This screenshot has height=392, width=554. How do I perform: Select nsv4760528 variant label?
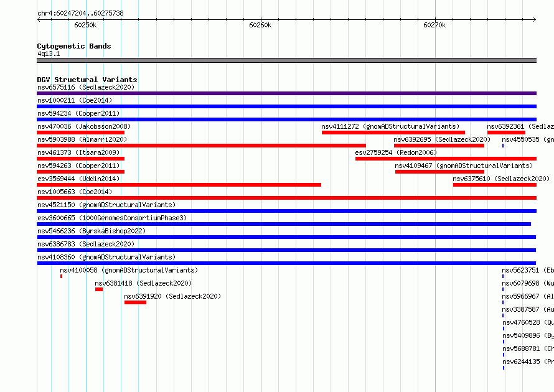click(x=528, y=322)
